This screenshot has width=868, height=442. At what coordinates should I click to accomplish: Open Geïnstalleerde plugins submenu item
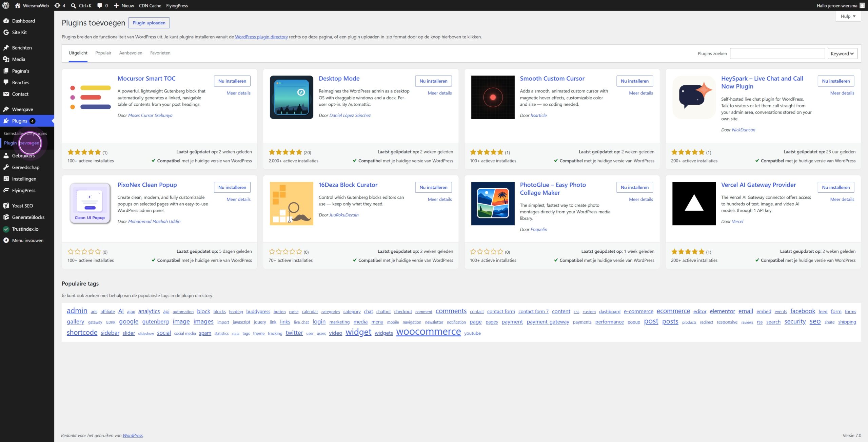pos(25,133)
